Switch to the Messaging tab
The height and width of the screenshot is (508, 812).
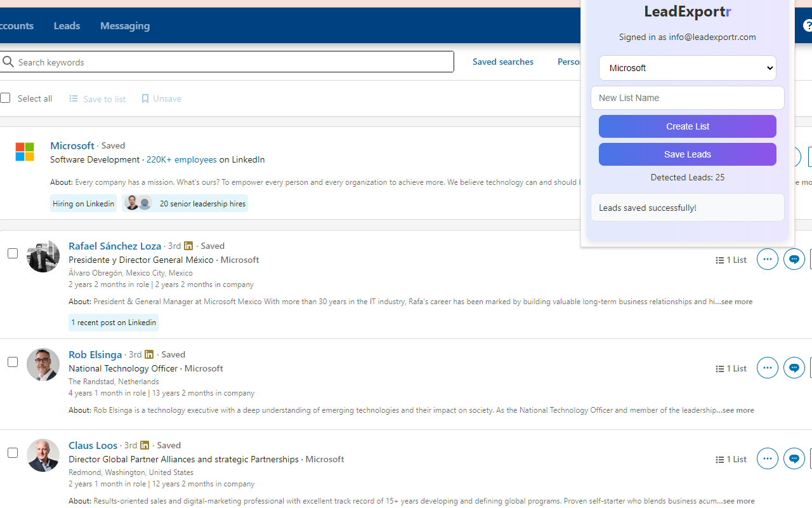(x=125, y=25)
